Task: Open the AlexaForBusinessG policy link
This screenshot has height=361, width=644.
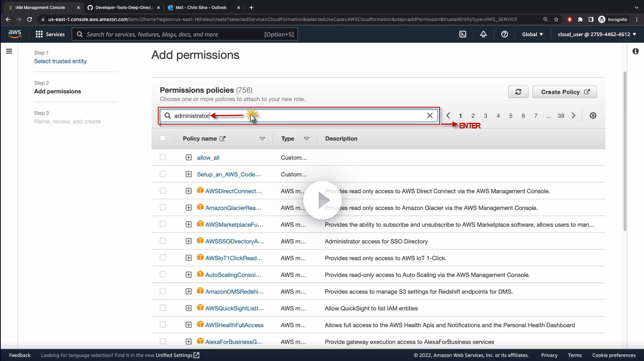Action: 234,342
